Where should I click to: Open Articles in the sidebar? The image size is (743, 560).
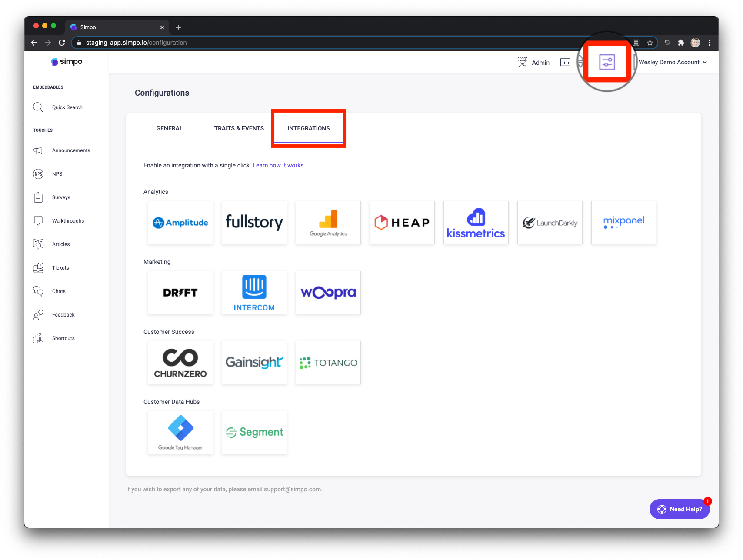click(51, 244)
